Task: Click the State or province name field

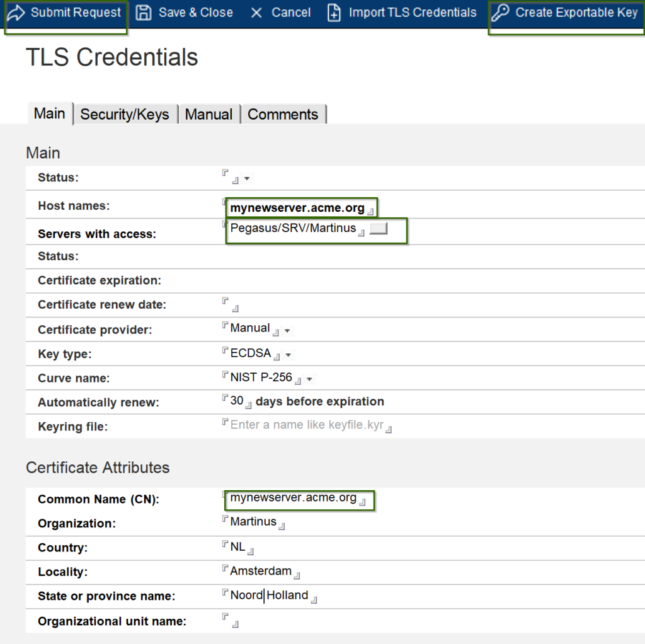Action: click(271, 595)
